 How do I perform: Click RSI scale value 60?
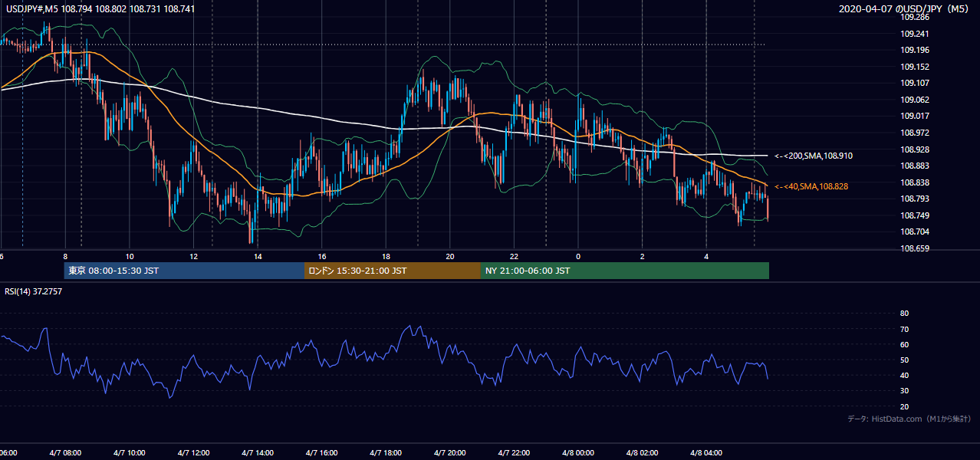pos(904,344)
